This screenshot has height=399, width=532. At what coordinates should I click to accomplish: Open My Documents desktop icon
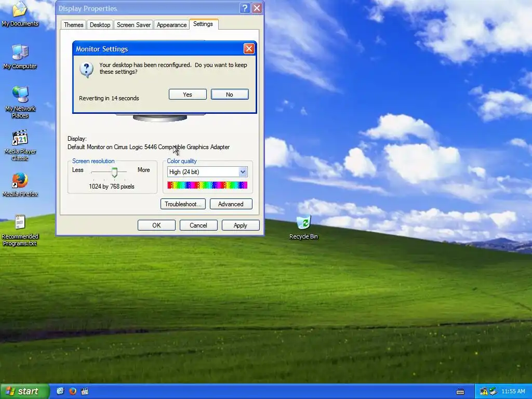20,14
